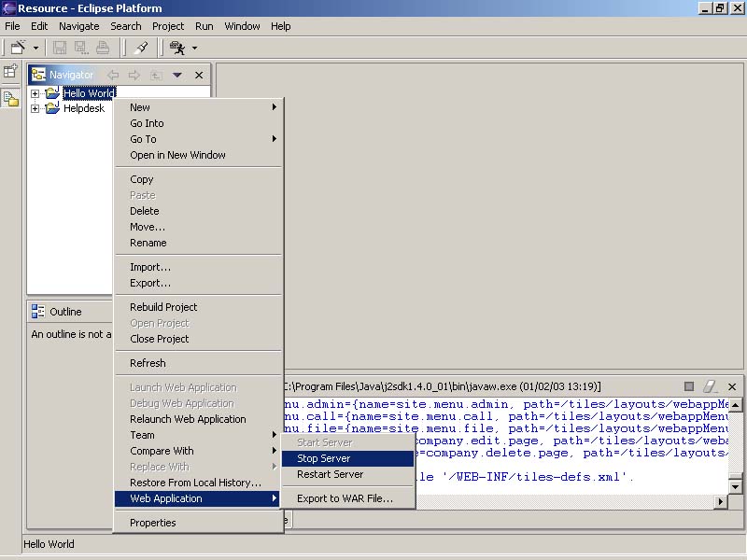Open the New wizard from the toolbar

click(18, 48)
